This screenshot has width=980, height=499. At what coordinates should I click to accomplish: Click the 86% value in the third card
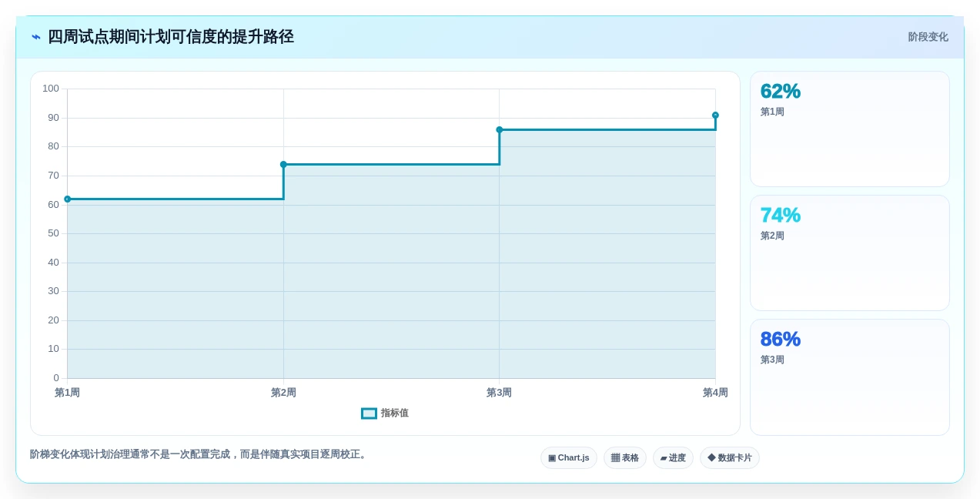coord(781,339)
